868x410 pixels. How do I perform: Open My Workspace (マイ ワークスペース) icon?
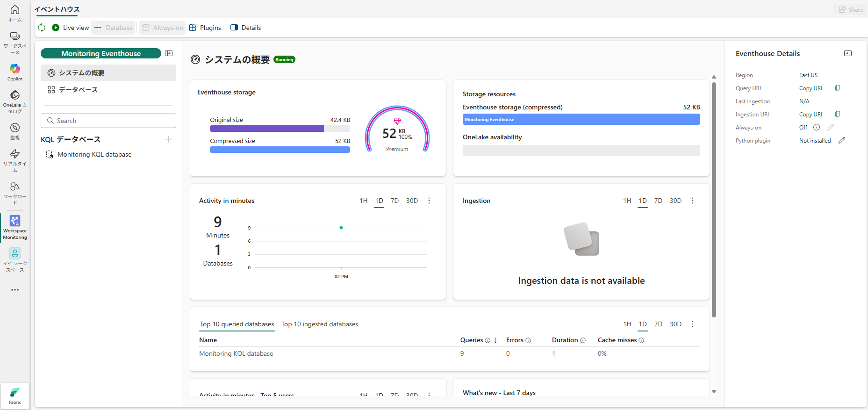point(15,260)
